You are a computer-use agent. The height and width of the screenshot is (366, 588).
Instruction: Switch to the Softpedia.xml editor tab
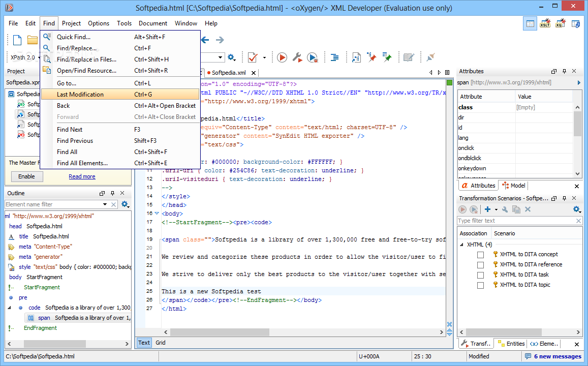pos(229,73)
